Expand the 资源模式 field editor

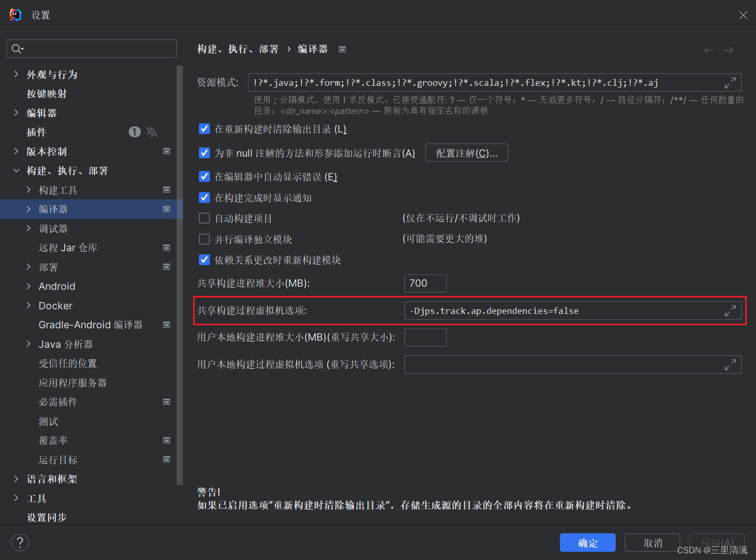coord(730,83)
